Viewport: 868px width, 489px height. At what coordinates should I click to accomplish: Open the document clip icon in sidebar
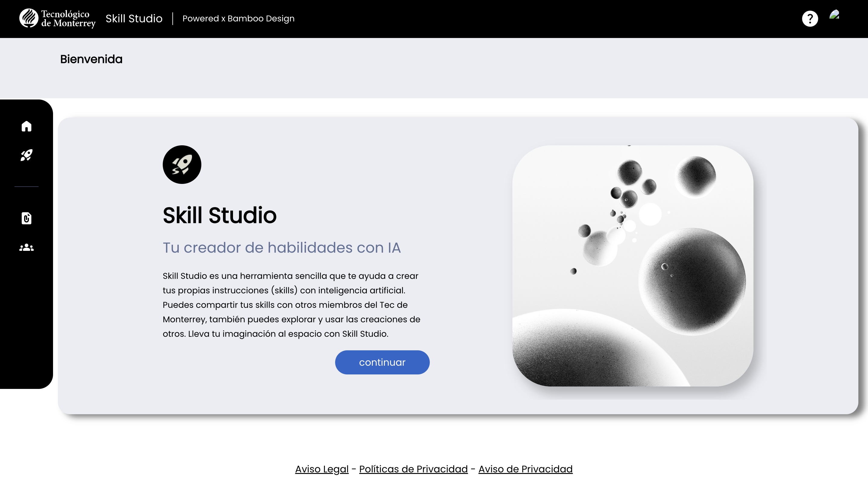(26, 218)
